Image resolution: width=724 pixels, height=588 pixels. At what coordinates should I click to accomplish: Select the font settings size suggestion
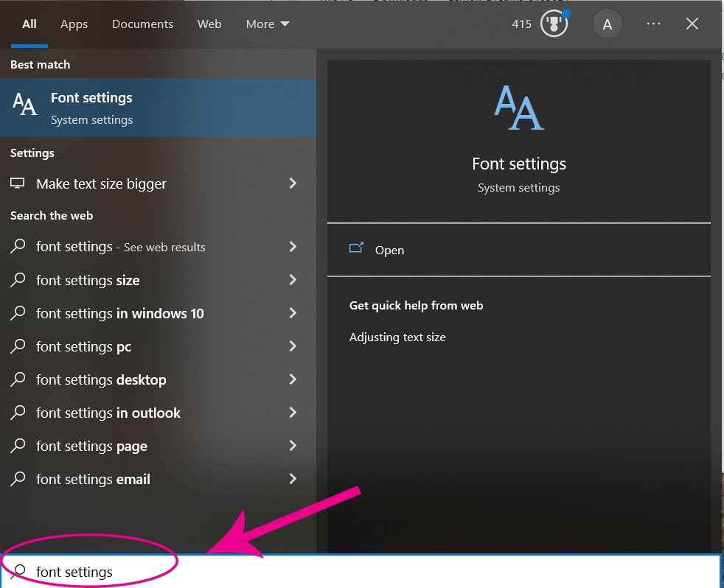pos(158,280)
